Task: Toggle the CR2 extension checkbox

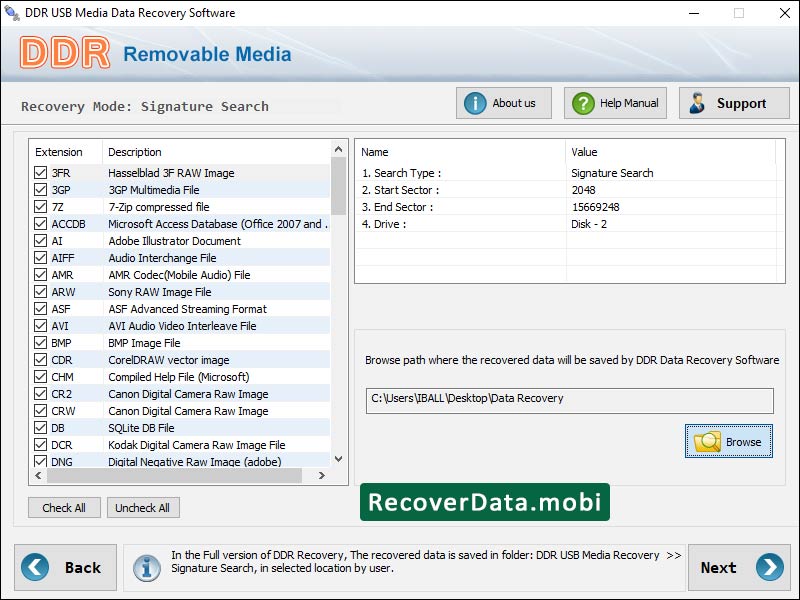Action: point(40,393)
